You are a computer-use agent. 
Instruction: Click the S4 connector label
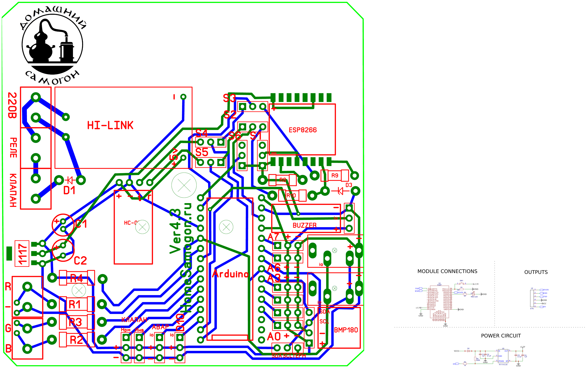point(202,133)
